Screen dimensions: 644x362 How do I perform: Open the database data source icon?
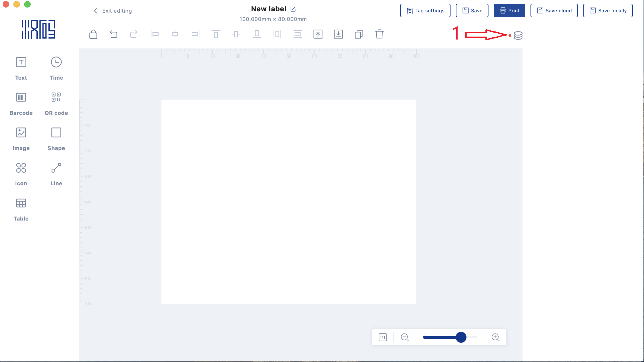click(x=518, y=35)
